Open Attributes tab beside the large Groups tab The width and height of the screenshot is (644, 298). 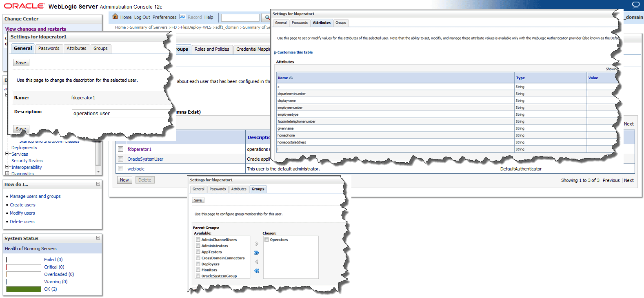(77, 48)
